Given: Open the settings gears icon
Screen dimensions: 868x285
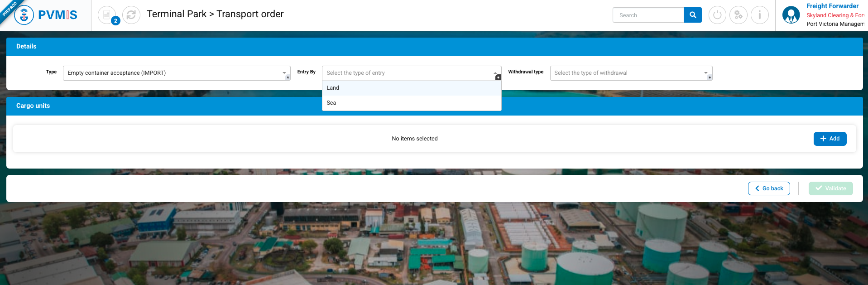Looking at the screenshot, I should 738,15.
